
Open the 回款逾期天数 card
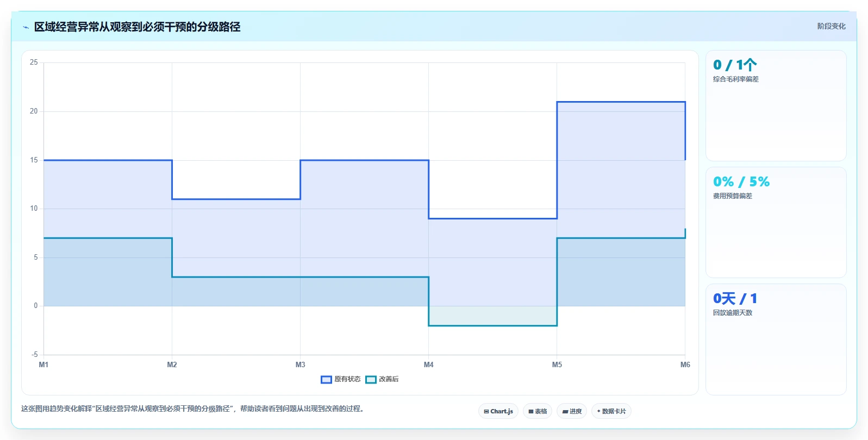(776, 340)
